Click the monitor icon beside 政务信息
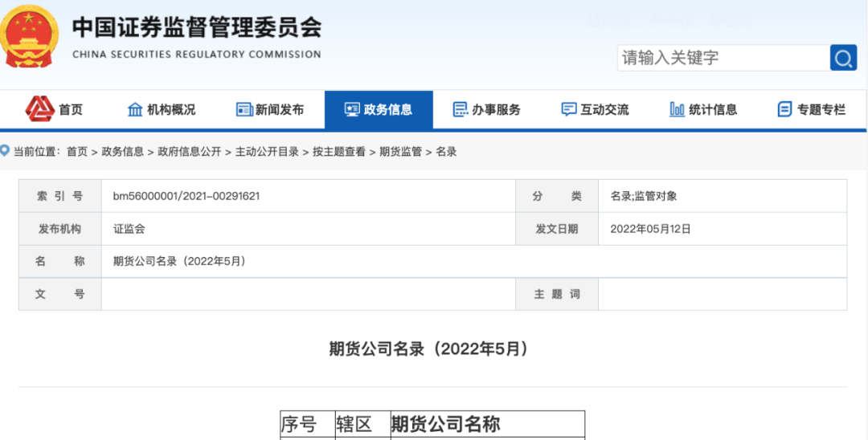This screenshot has width=868, height=440. click(x=352, y=109)
